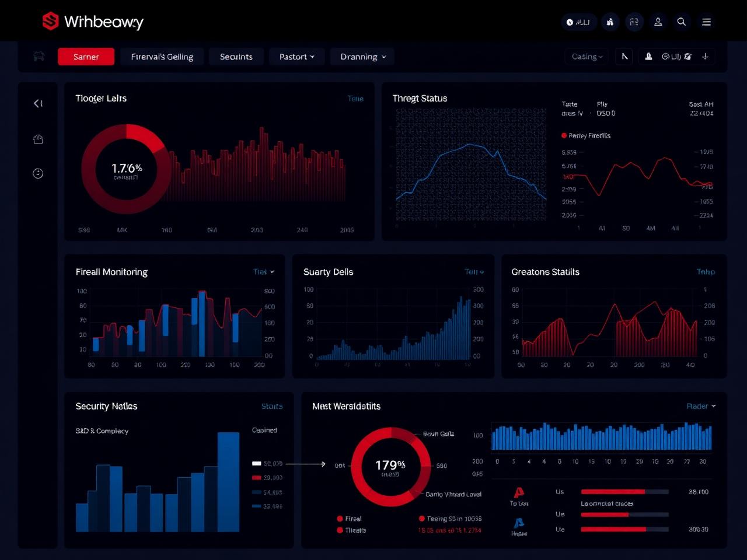Toggle the white legend marker under Casined
This screenshot has height=560, width=747.
256,464
